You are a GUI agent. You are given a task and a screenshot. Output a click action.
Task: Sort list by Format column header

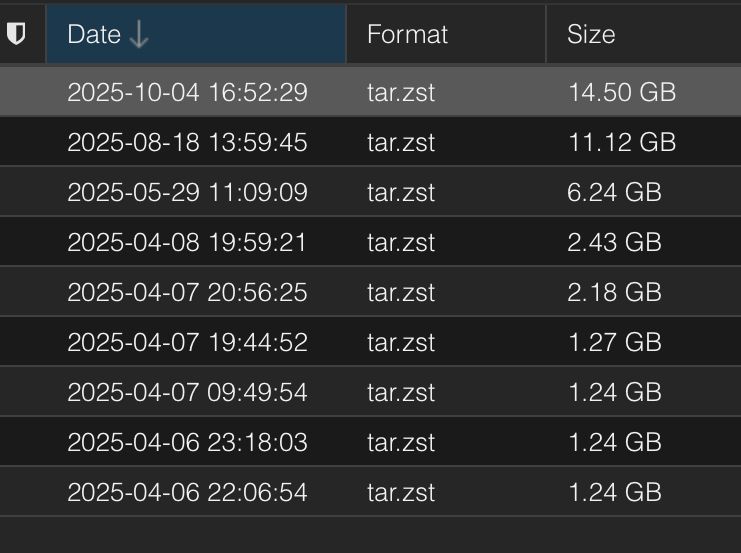407,34
